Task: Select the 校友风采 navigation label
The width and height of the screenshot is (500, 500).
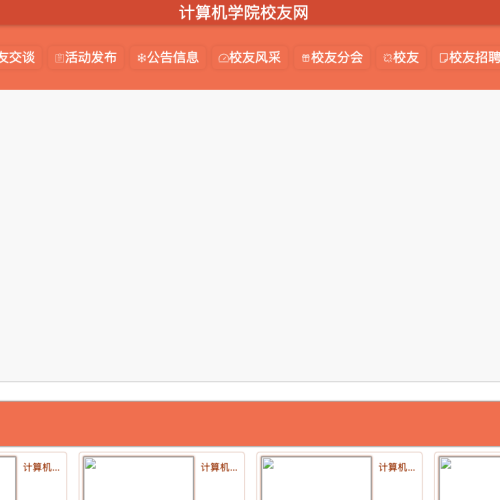Action: [255, 57]
